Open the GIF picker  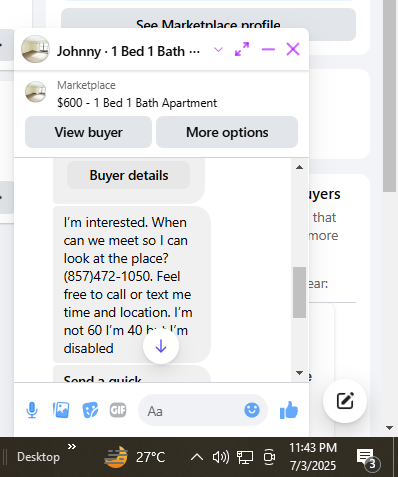(x=118, y=410)
